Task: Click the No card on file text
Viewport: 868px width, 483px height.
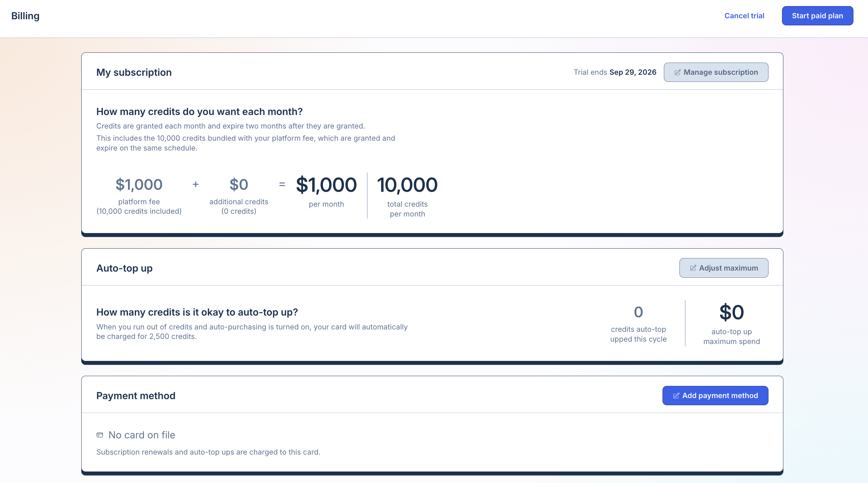Action: point(142,435)
